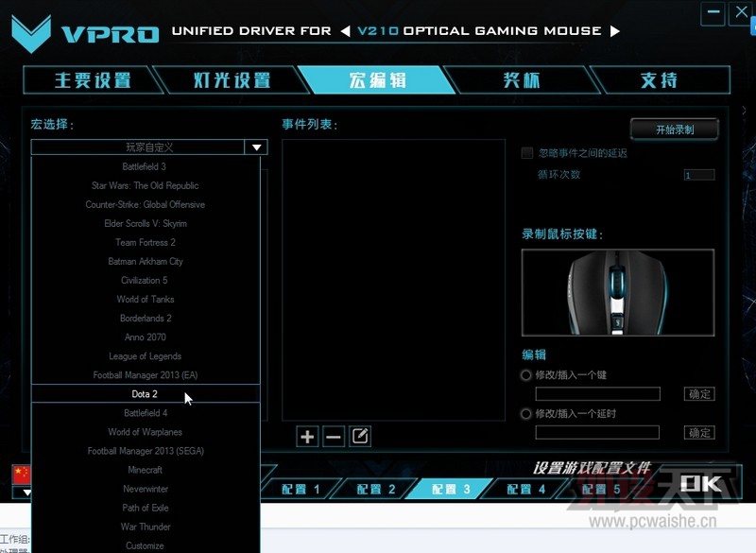Image resolution: width=756 pixels, height=553 pixels.
Task: Click the modify delay input field
Action: (597, 432)
